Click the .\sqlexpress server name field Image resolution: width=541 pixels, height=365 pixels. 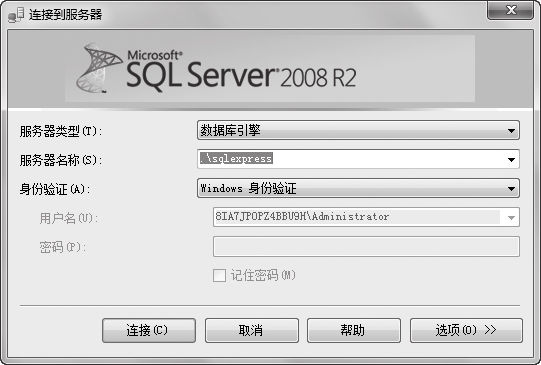(358, 159)
